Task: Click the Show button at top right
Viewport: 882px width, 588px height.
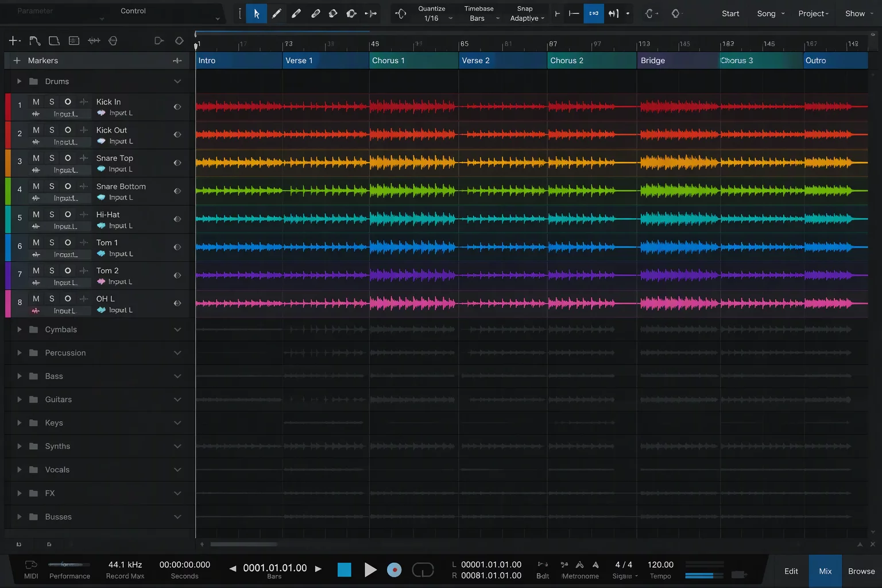Action: [x=859, y=13]
